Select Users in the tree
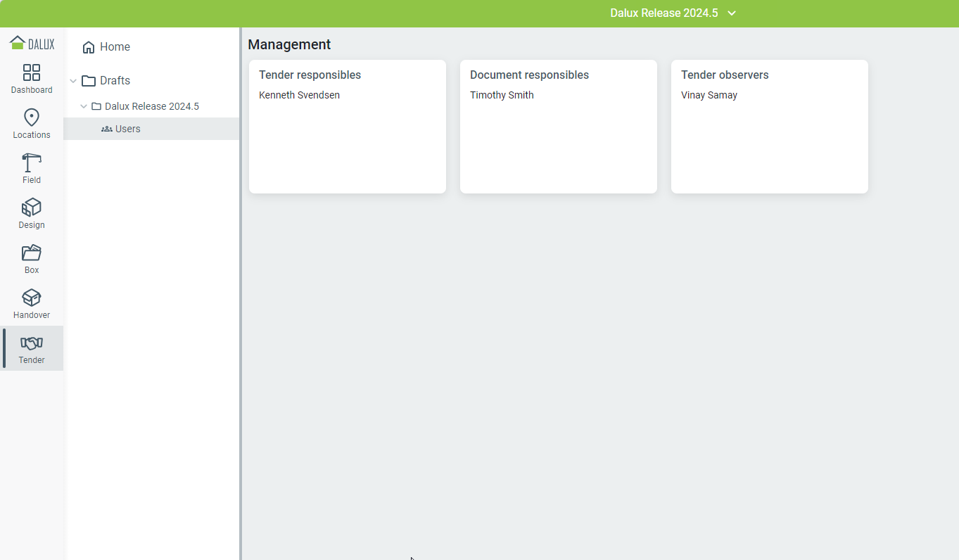Image resolution: width=959 pixels, height=560 pixels. tap(127, 129)
